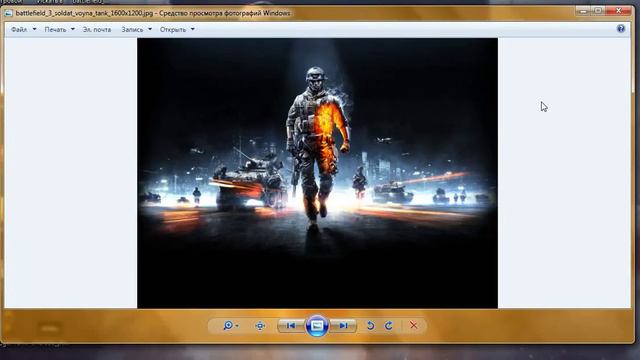The height and width of the screenshot is (360, 640).
Task: Delete picture with red X
Action: 413,325
